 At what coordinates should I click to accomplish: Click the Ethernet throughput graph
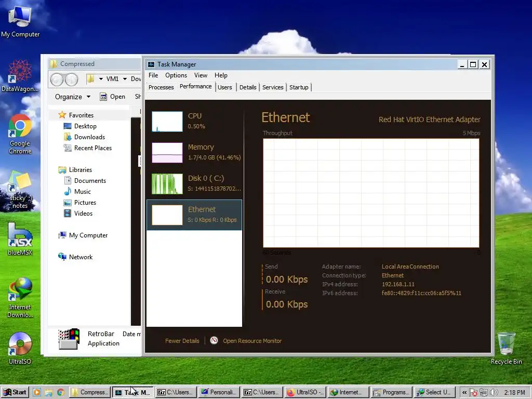[371, 193]
